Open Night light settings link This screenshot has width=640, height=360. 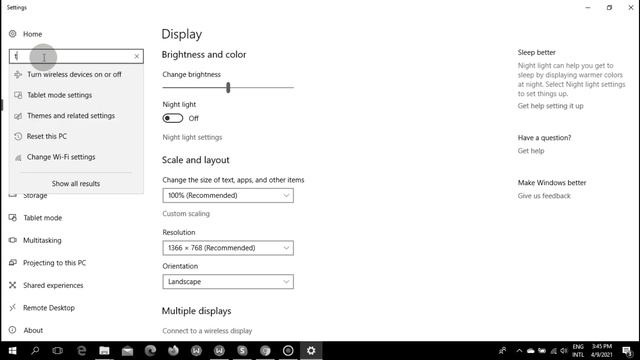click(x=192, y=138)
